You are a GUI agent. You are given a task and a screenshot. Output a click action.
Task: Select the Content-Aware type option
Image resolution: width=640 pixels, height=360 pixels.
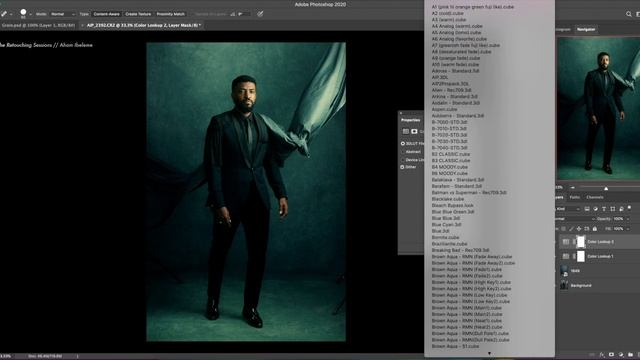pos(107,14)
